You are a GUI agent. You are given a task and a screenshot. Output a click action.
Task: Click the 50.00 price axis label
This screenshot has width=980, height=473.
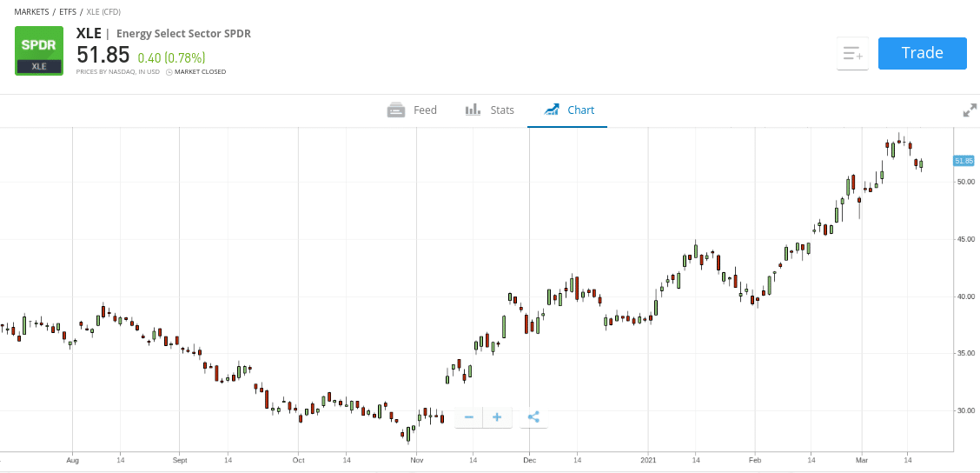[x=965, y=182]
